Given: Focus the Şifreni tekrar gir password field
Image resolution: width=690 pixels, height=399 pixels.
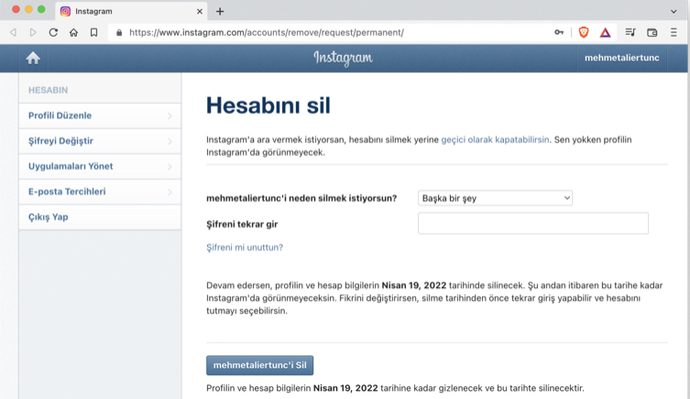Looking at the screenshot, I should (x=533, y=223).
